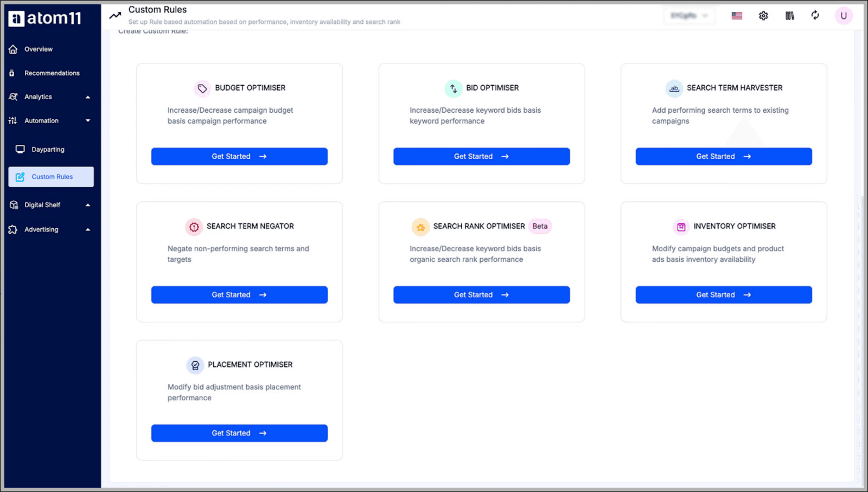868x492 pixels.
Task: Click the US flag language selector
Action: pyautogui.click(x=736, y=15)
